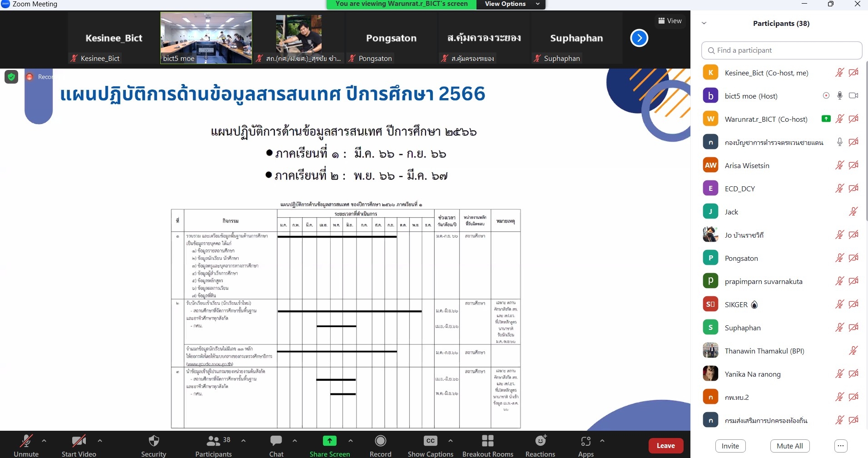Leave the meeting
The height and width of the screenshot is (458, 868).
(665, 446)
